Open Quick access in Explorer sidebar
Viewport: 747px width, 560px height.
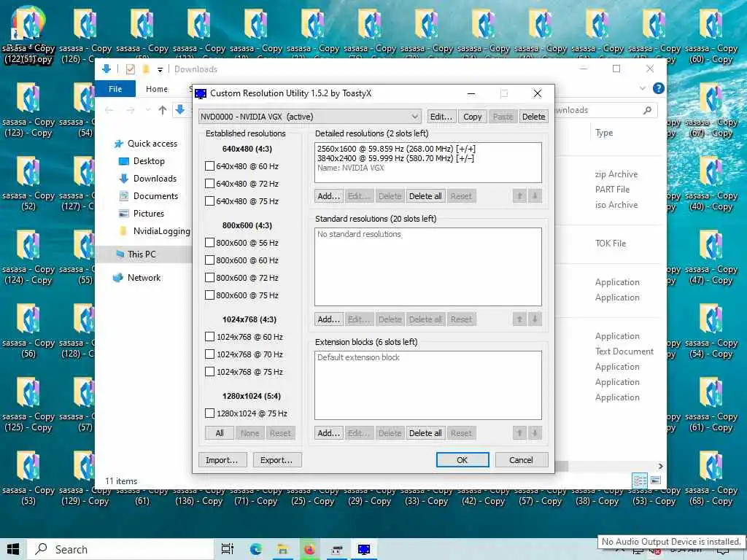coord(152,144)
